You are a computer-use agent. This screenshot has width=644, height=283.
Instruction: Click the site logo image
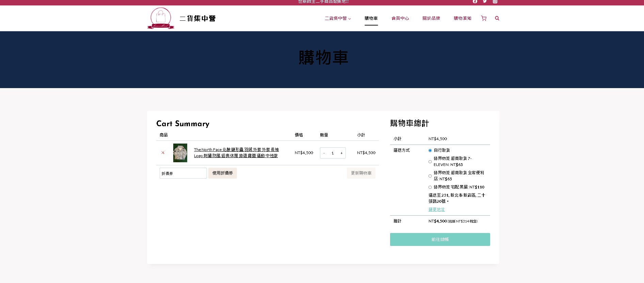(161, 18)
